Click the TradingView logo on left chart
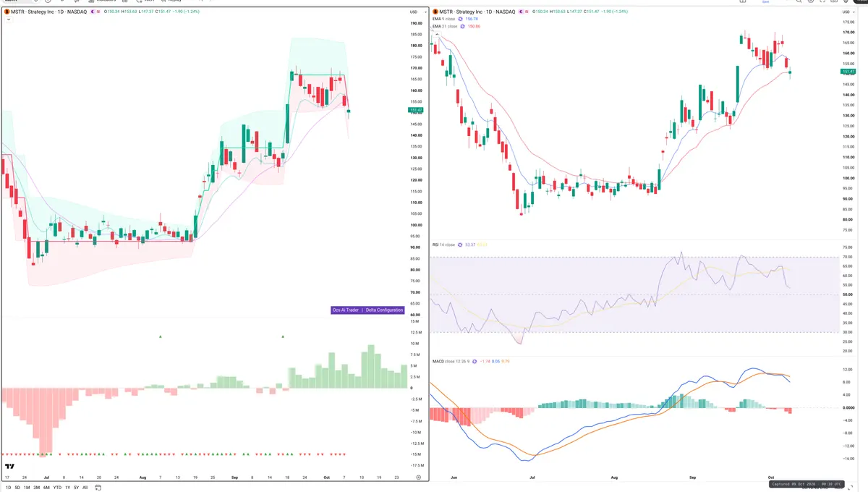The height and width of the screenshot is (492, 868). pyautogui.click(x=10, y=467)
